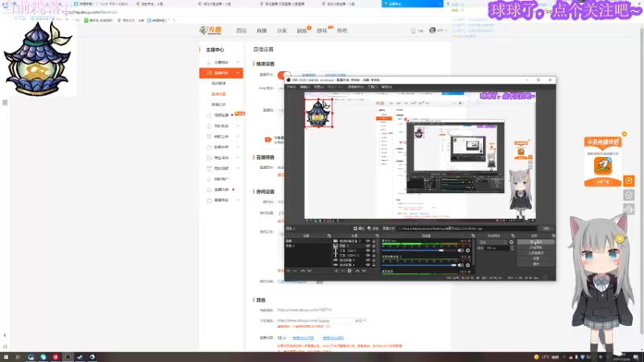Hide the 文本 (GDI+) 2 source via eye icon

(x=368, y=255)
